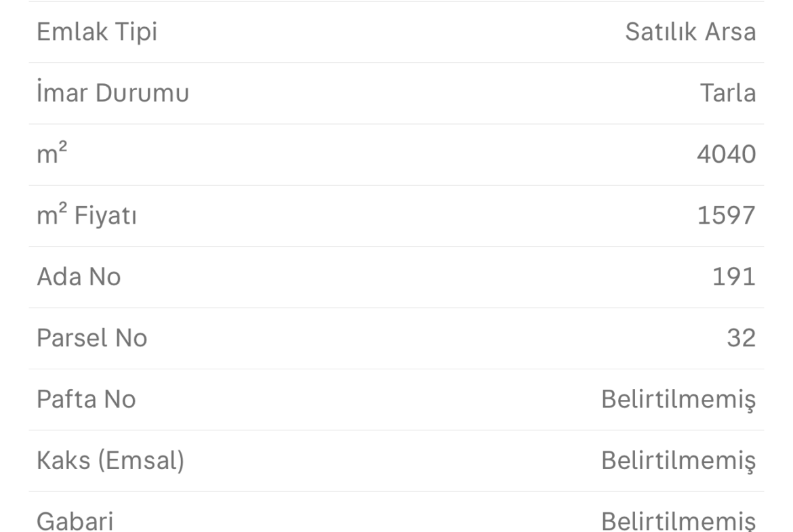Select 'Belirtilmemiş' in the Gabari row
Viewport: 793px width, 532px height.
pos(678,522)
